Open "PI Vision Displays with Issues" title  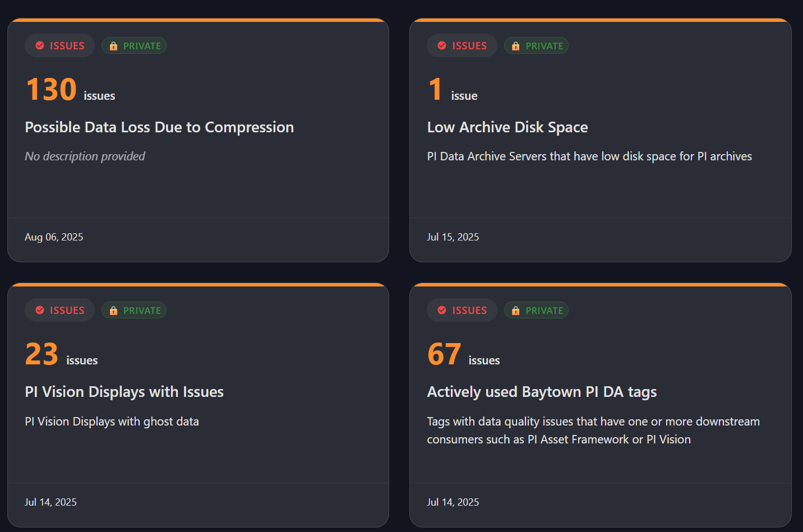point(124,392)
